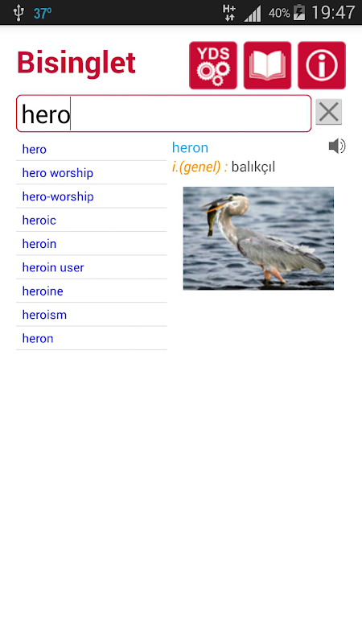Screen dimensions: 362x644
Task: Pick 'heroic' from the word list
Action: 91,220
